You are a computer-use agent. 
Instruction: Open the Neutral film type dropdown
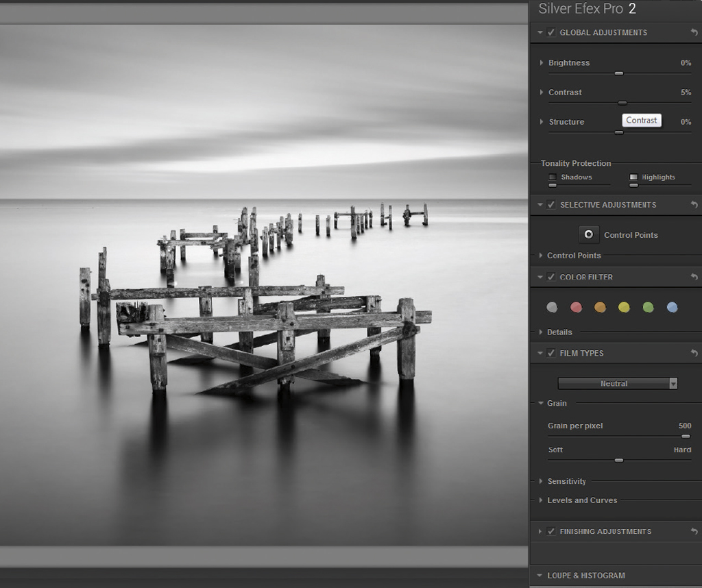[618, 384]
